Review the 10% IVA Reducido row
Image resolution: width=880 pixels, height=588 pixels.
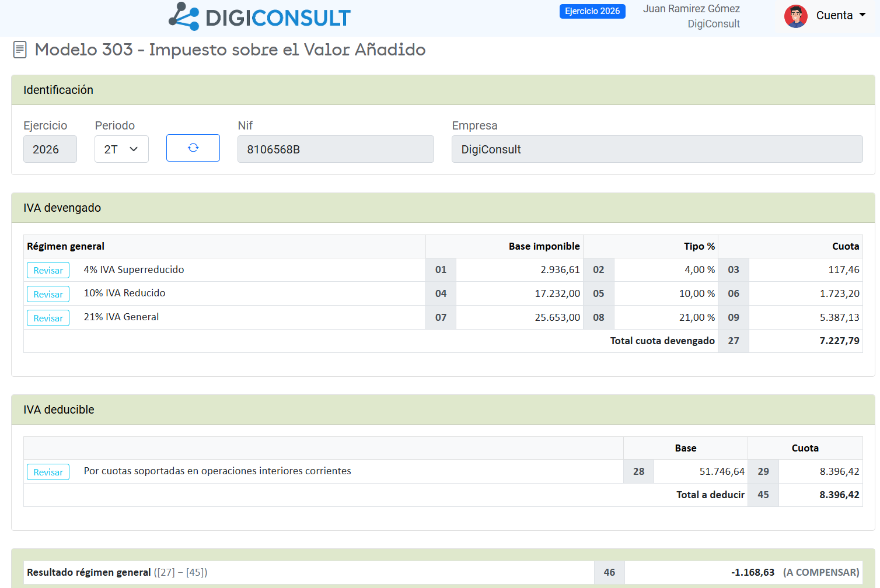pyautogui.click(x=48, y=294)
